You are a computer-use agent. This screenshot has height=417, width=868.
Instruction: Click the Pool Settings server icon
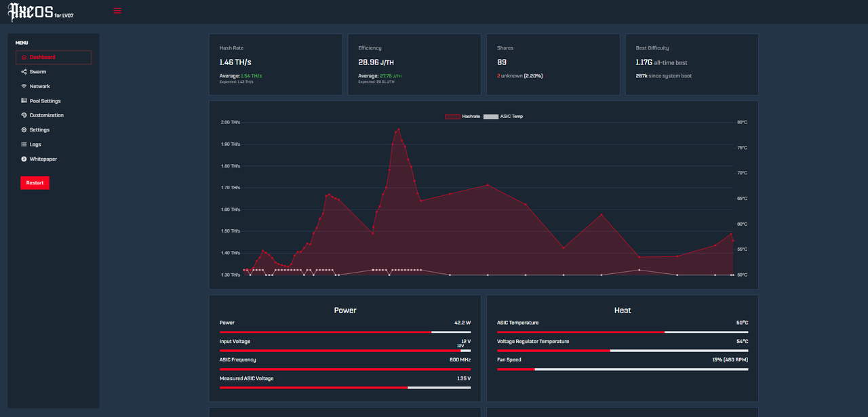pos(24,101)
